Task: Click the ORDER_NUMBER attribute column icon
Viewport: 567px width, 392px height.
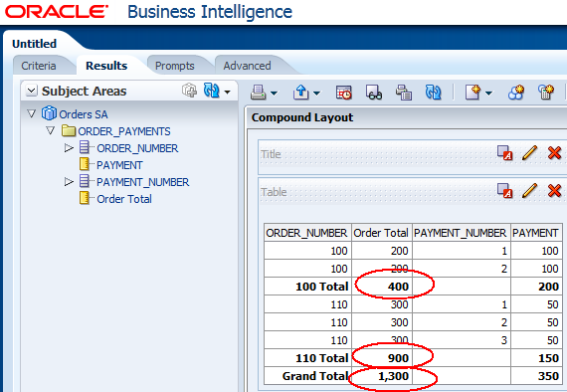Action: (x=85, y=147)
